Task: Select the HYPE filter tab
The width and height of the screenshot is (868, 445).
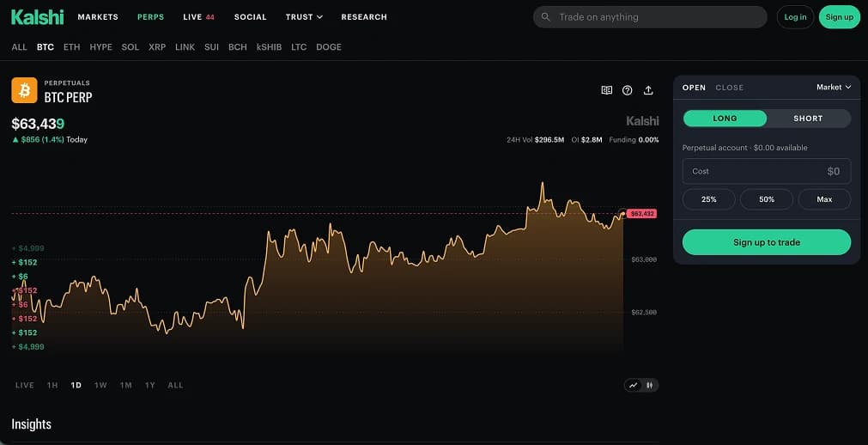Action: click(100, 47)
